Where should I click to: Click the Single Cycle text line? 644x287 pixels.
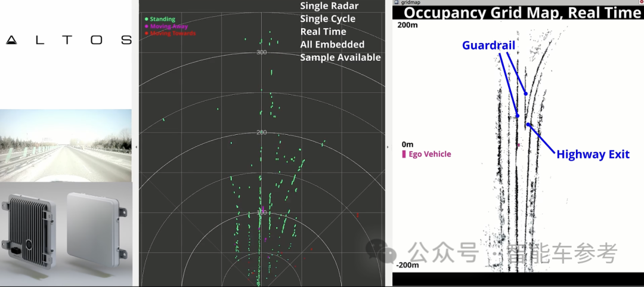coord(328,19)
